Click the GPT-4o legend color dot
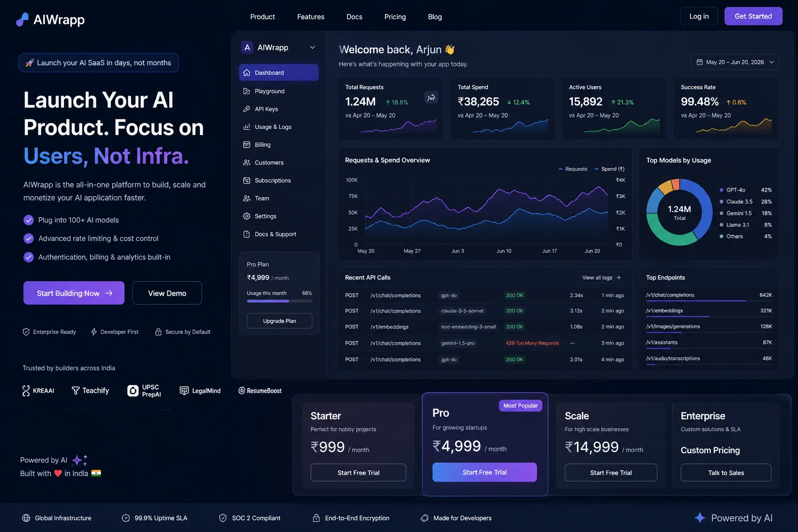This screenshot has width=798, height=532. point(722,190)
